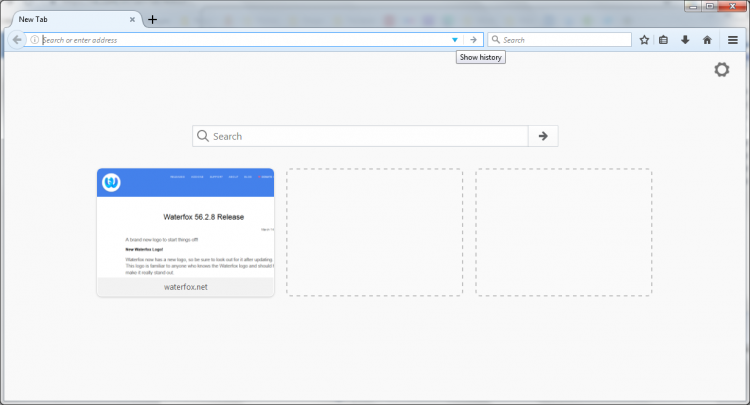Select the last empty dashed tile
Screen dimensions: 750x405
click(x=563, y=232)
